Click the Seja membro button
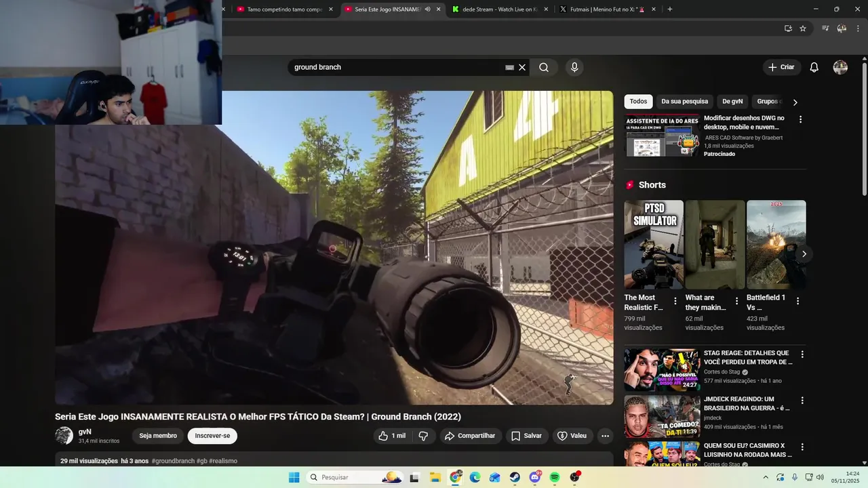Viewport: 868px width, 488px height. pos(158,436)
